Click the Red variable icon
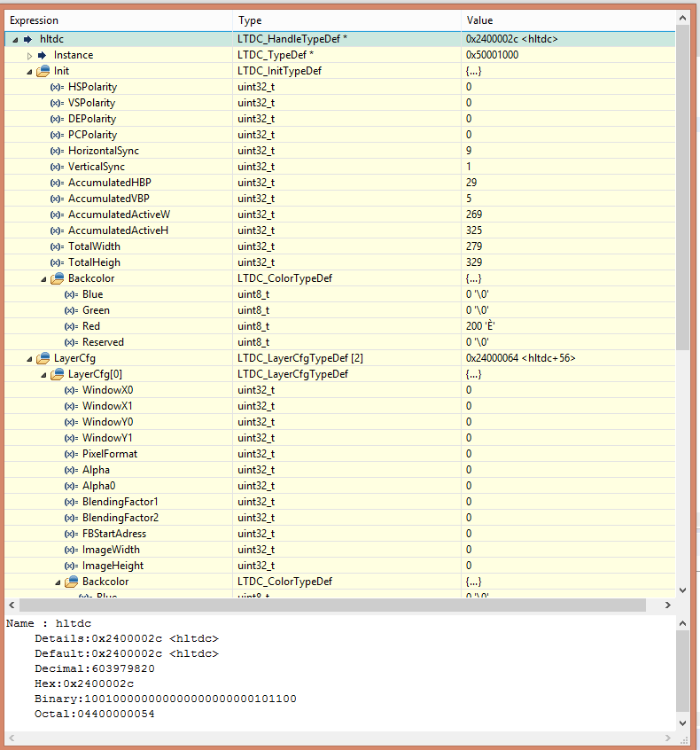 coord(71,326)
